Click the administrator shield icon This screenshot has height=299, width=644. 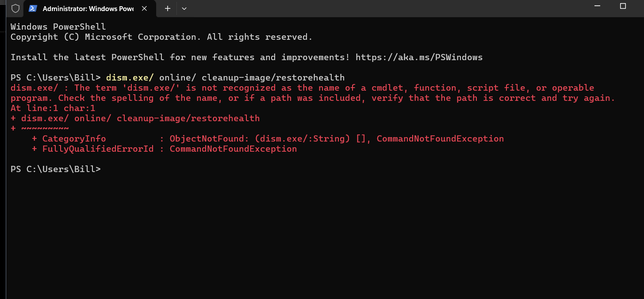coord(15,8)
